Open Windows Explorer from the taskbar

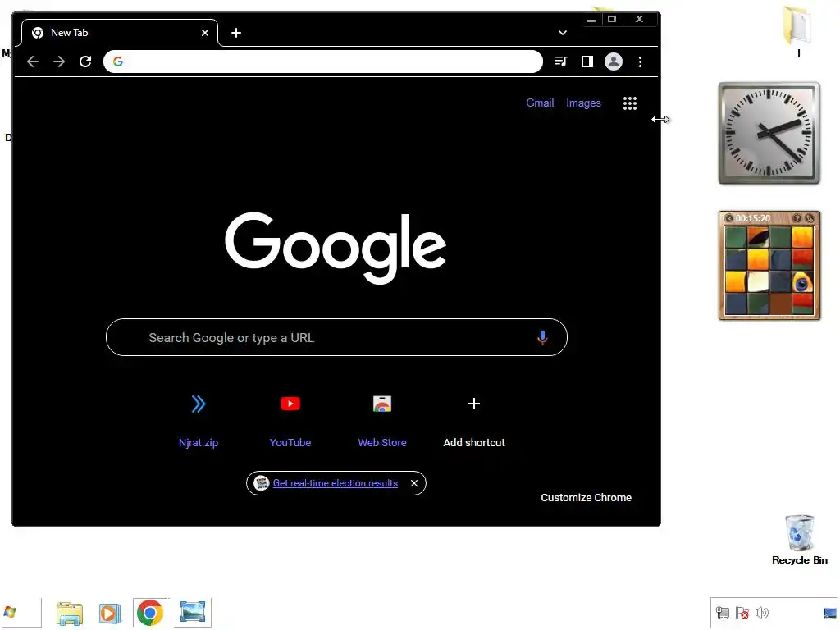coord(70,613)
